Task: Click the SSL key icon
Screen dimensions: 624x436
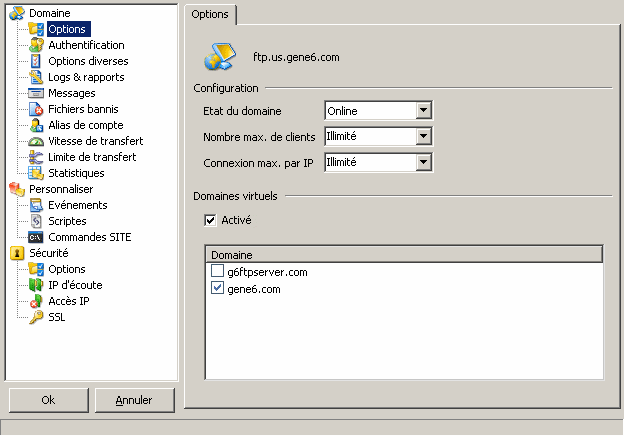Action: [x=36, y=317]
